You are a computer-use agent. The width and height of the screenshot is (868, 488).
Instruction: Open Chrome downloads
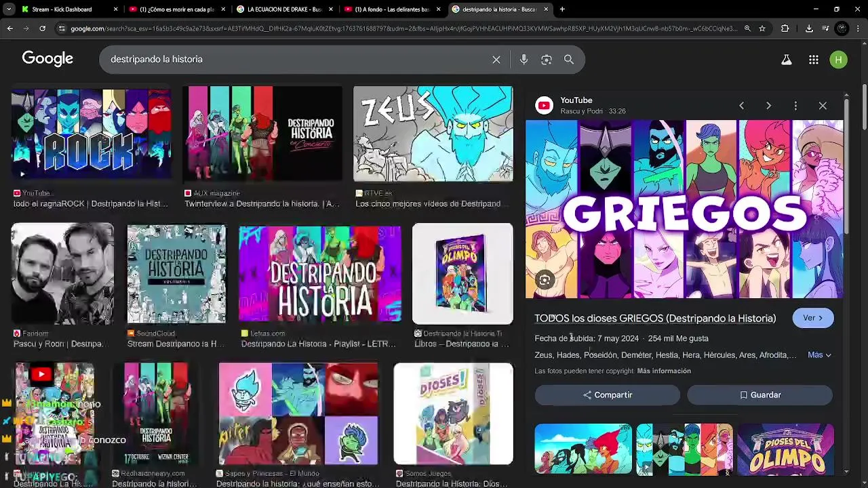(809, 28)
